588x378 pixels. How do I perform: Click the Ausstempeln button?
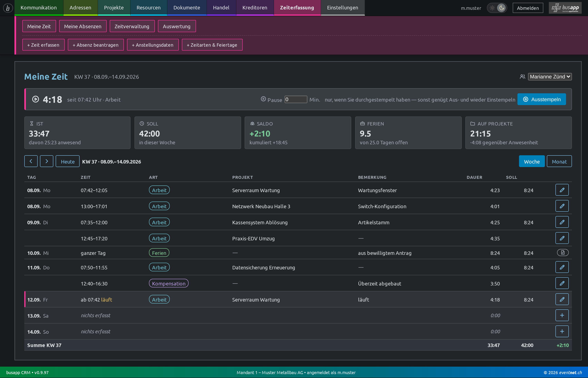tap(542, 99)
